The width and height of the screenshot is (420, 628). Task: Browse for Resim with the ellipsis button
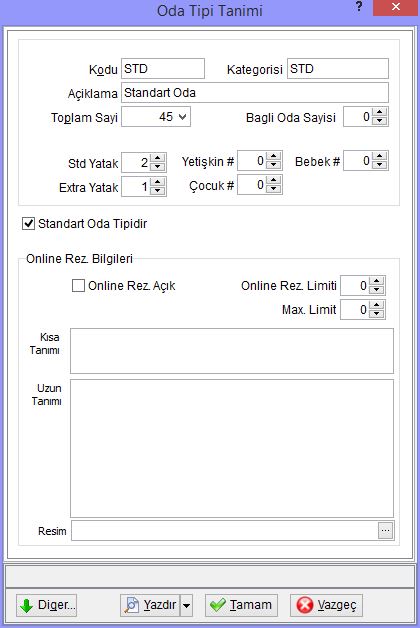click(386, 531)
